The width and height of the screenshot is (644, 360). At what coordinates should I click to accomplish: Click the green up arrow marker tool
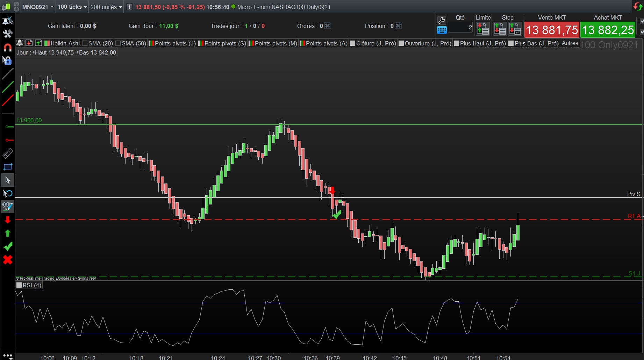tap(7, 233)
